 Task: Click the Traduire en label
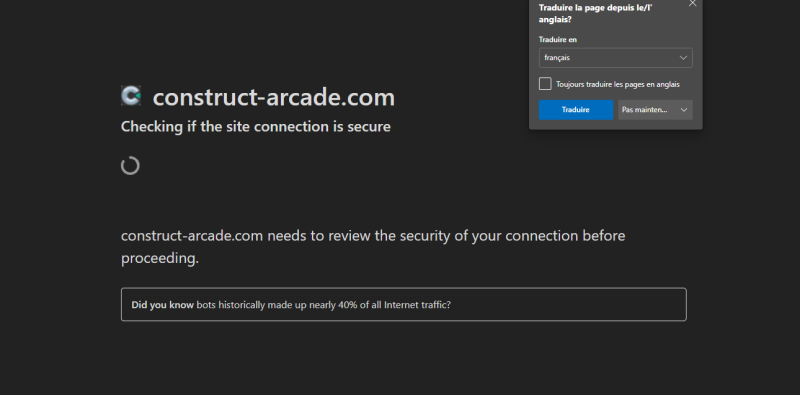pos(558,39)
